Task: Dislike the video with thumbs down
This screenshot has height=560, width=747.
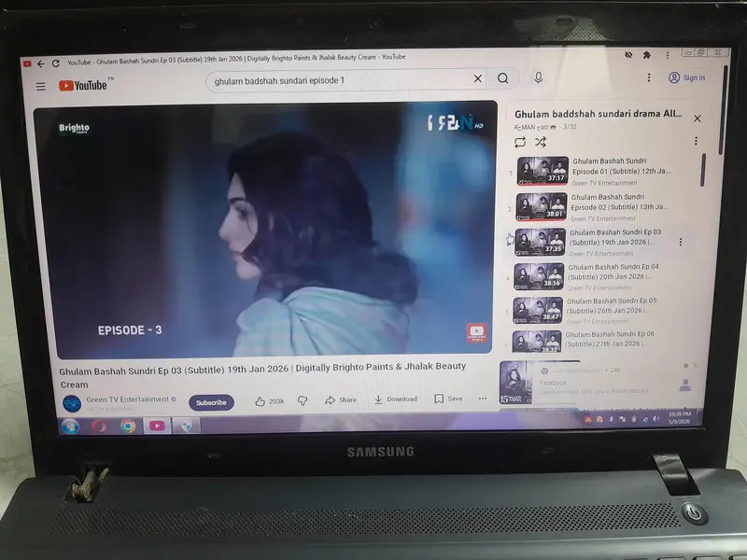Action: click(303, 401)
